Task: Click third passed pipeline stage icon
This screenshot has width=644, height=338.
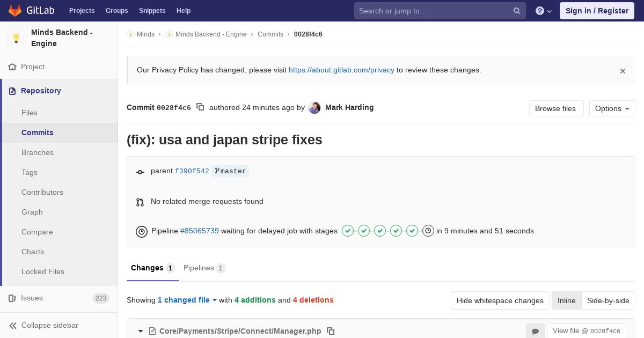Action: point(380,231)
